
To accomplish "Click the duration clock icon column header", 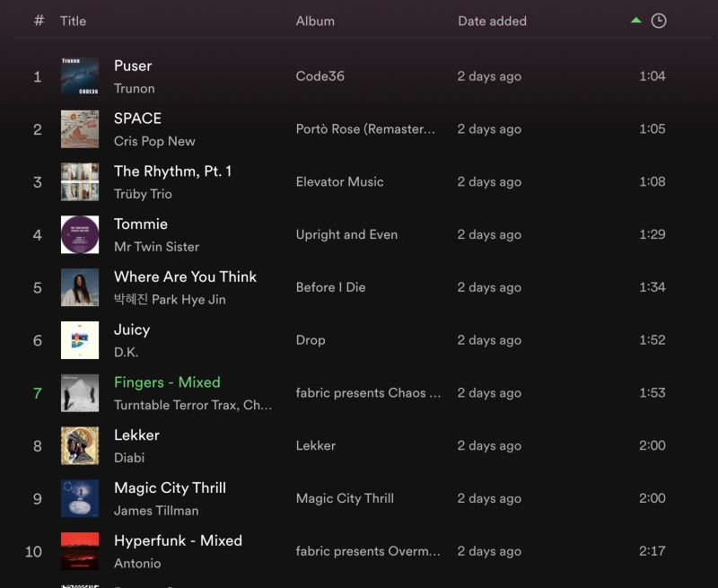I will coord(658,21).
